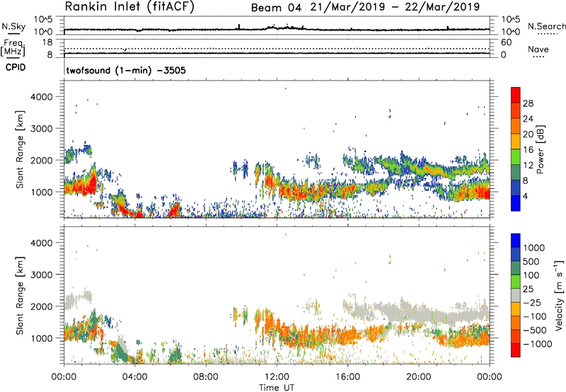Click the "04:00" tick on the time axis
This screenshot has width=566, height=392.
click(135, 377)
